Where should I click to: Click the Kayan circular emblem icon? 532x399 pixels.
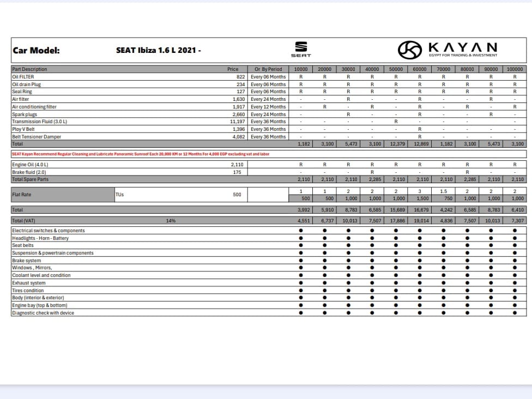[x=410, y=50]
